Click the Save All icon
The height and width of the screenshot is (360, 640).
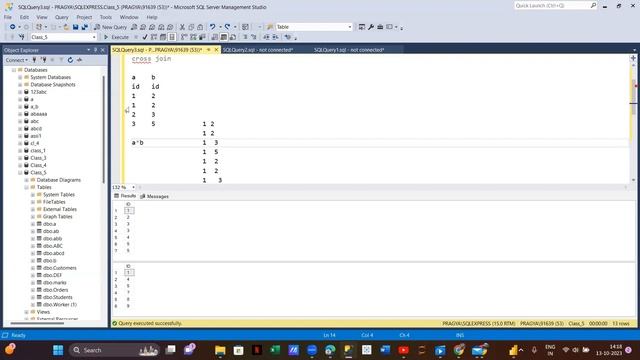84,27
